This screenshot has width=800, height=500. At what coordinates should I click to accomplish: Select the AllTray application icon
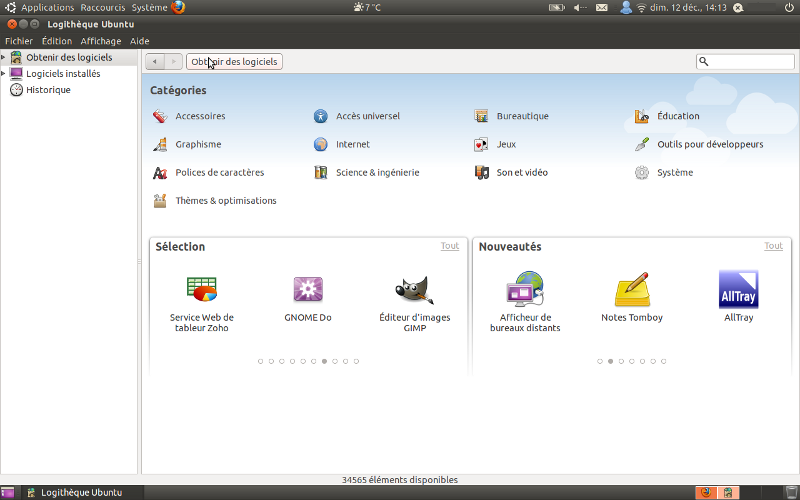(738, 289)
